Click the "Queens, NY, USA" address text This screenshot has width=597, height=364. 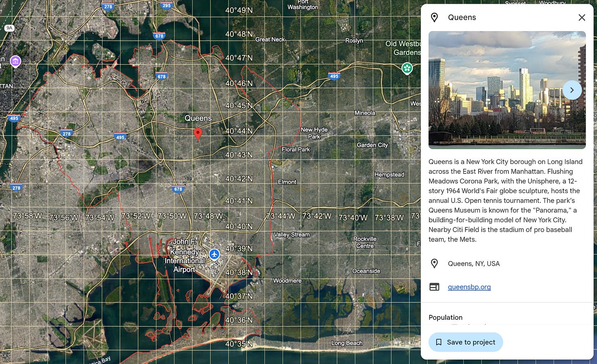474,264
